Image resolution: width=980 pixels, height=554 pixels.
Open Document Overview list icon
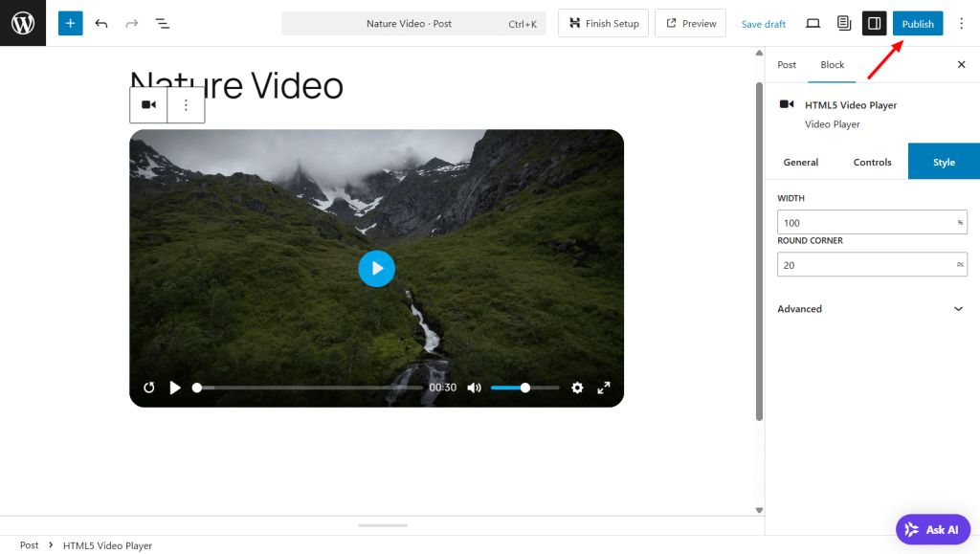pyautogui.click(x=163, y=23)
